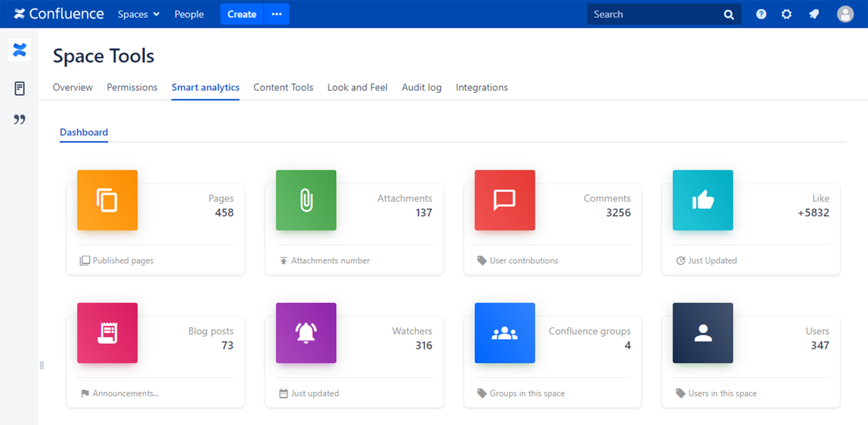Click Users in this space text
Image resolution: width=868 pixels, height=425 pixels.
pyautogui.click(x=722, y=393)
